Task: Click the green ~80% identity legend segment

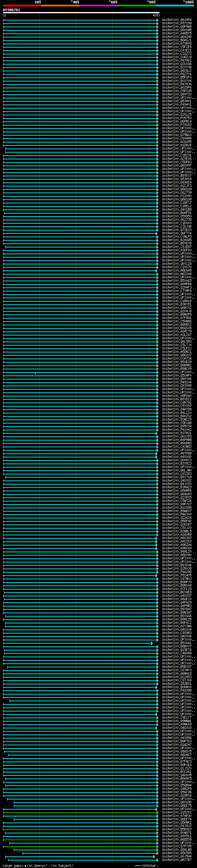Action: 137,6
